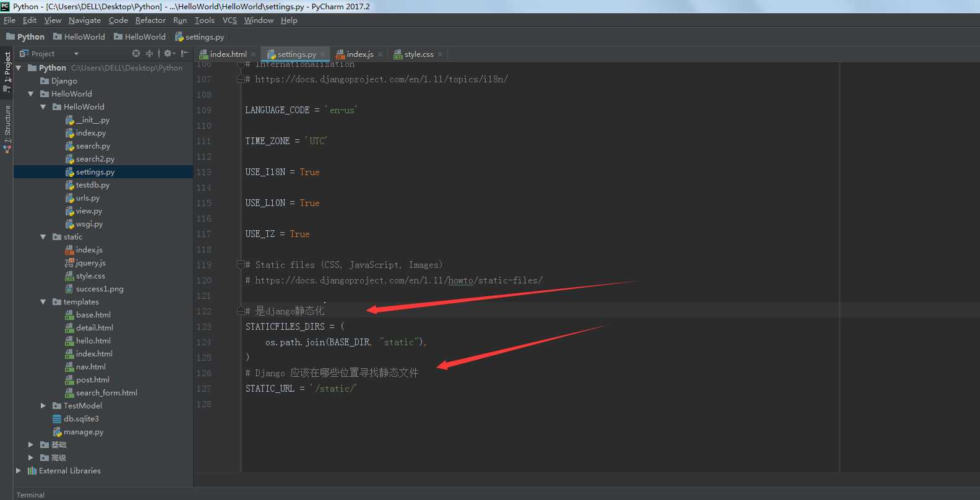Image resolution: width=980 pixels, height=500 pixels.
Task: Close the style.css editor tab
Action: pyautogui.click(x=440, y=54)
